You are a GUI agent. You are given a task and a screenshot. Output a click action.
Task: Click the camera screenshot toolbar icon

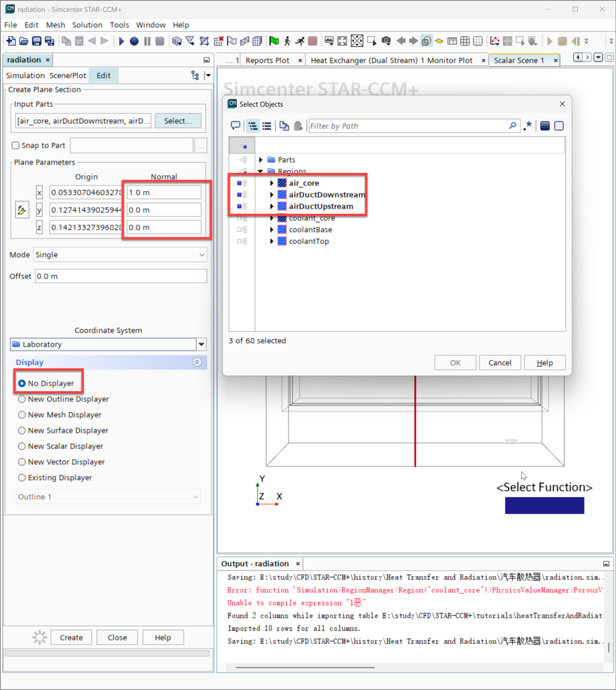point(386,41)
